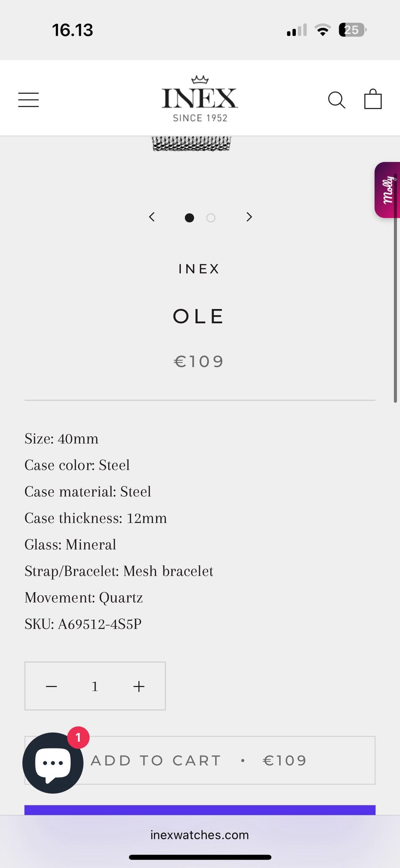Increase quantity with plus button
Viewport: 400px width, 868px height.
(139, 686)
